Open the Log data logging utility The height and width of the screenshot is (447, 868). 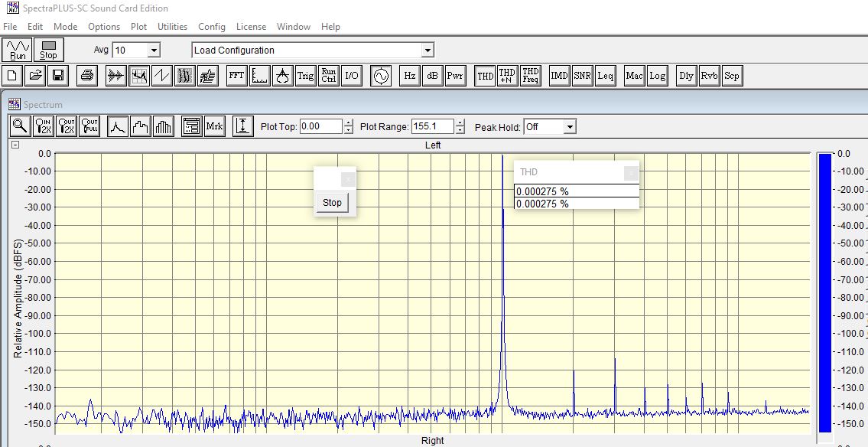tap(657, 75)
